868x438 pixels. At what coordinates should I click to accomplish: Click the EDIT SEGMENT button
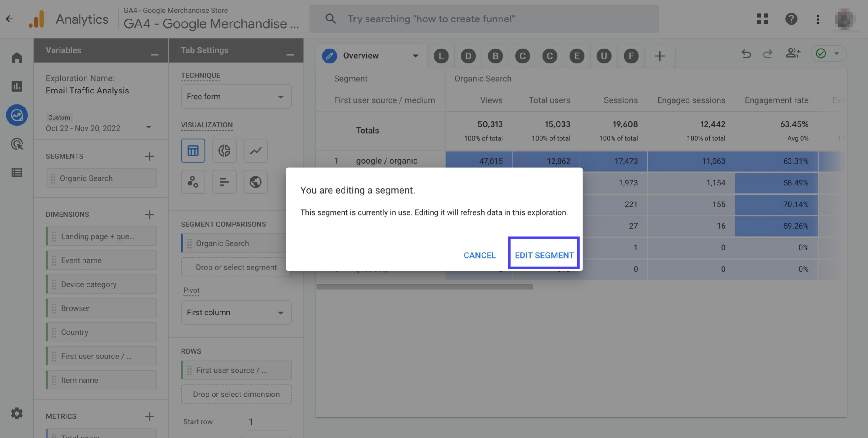[x=544, y=255]
